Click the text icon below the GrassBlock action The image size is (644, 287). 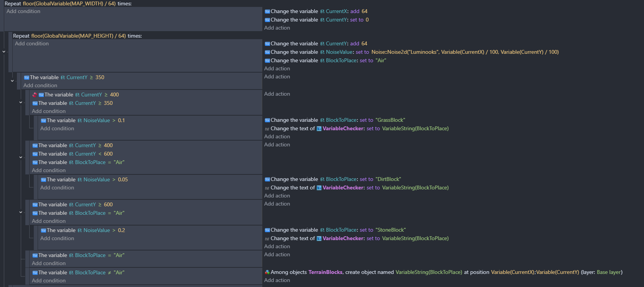click(267, 129)
